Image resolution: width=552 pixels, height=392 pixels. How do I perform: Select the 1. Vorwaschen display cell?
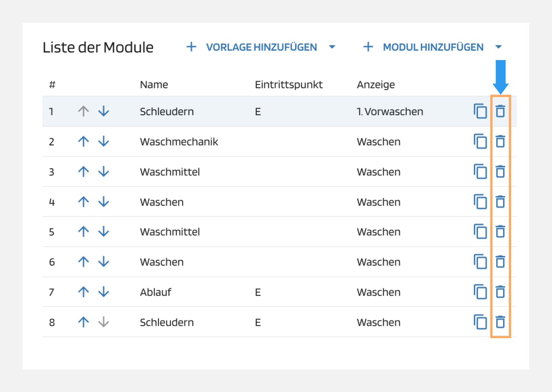point(390,112)
